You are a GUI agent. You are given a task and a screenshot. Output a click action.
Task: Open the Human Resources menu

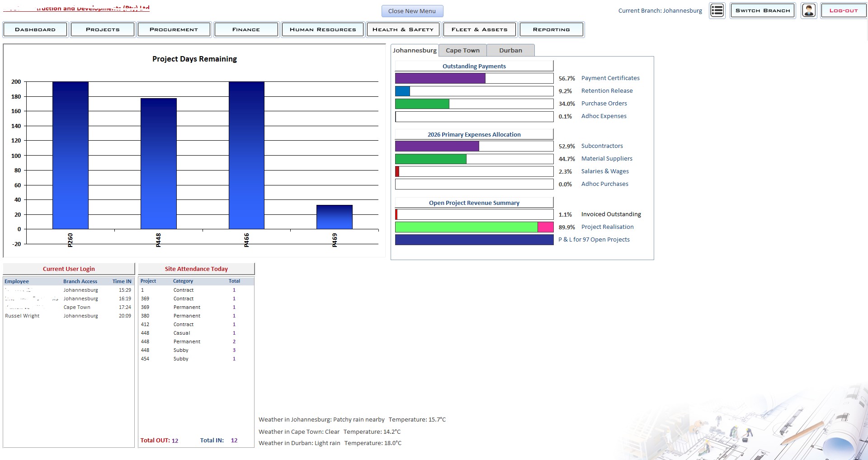tap(323, 29)
